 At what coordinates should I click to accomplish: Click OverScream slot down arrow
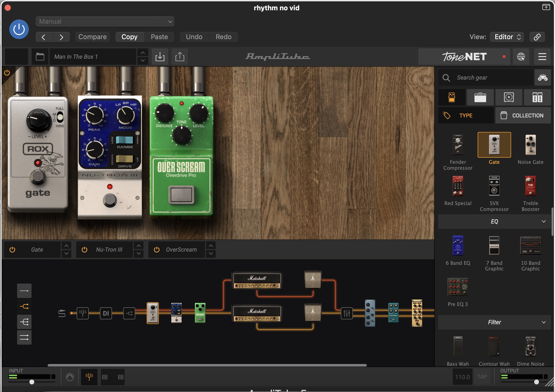[211, 253]
